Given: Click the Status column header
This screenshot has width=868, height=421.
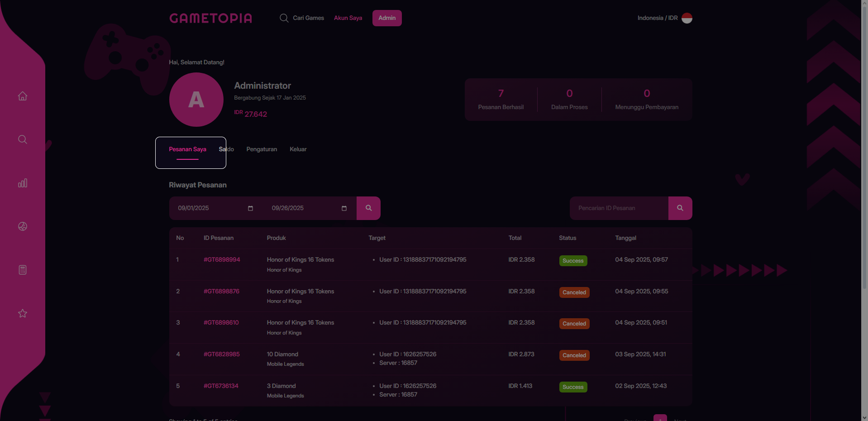Looking at the screenshot, I should [568, 238].
